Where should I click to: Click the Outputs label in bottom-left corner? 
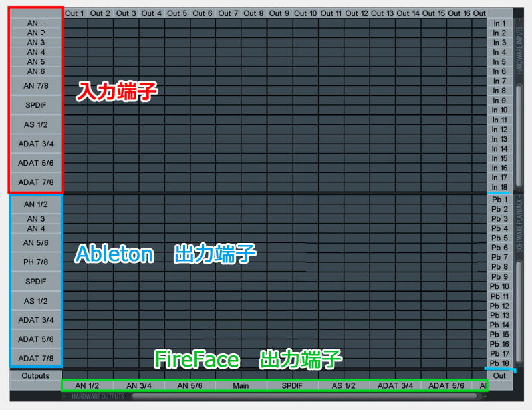click(x=36, y=376)
